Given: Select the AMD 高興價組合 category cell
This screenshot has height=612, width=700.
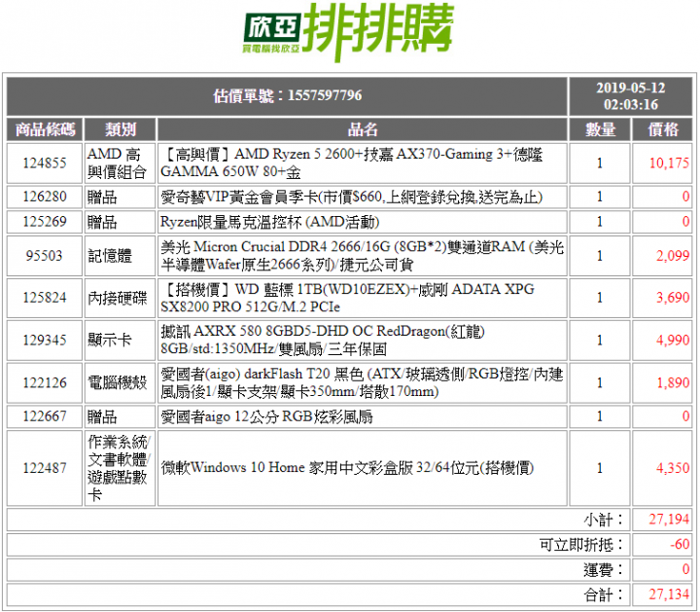Looking at the screenshot, I should tap(121, 163).
